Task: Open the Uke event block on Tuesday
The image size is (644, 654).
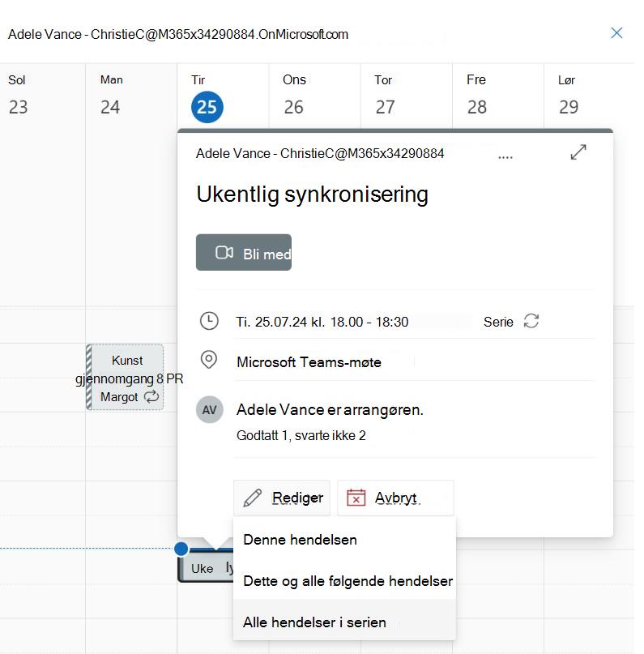Action: click(205, 566)
